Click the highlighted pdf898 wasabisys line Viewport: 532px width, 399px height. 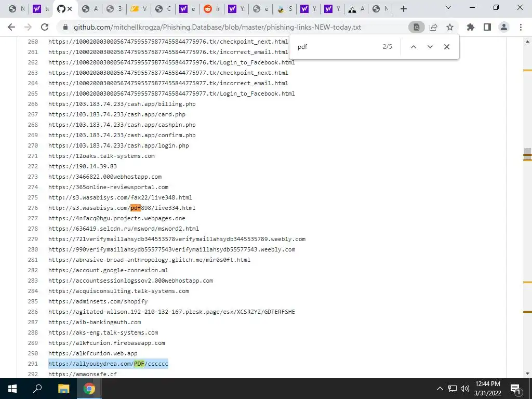pos(122,208)
